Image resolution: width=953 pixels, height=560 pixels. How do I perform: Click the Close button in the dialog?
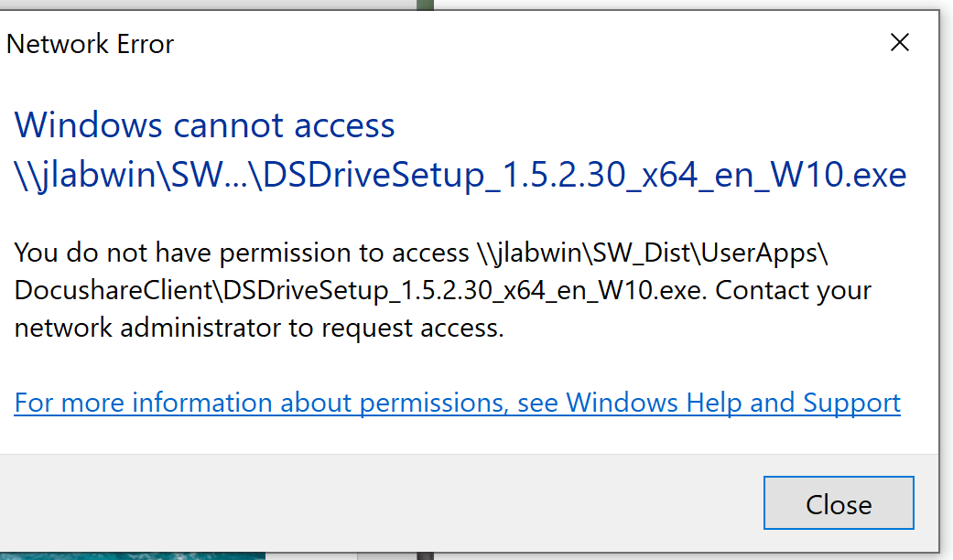(838, 503)
